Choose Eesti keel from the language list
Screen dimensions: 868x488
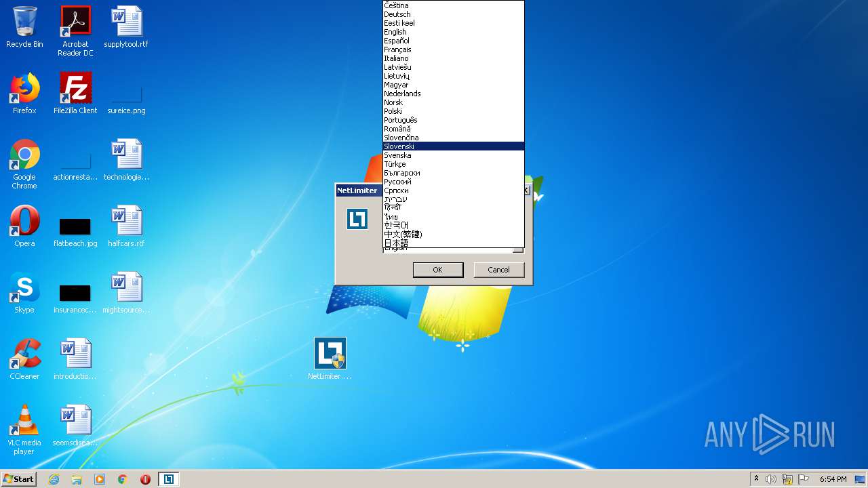(x=454, y=23)
